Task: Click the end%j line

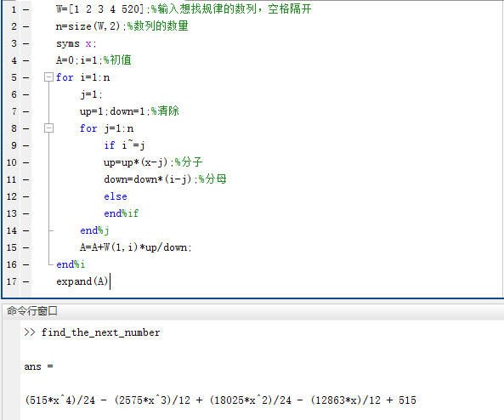Action: pyautogui.click(x=95, y=230)
